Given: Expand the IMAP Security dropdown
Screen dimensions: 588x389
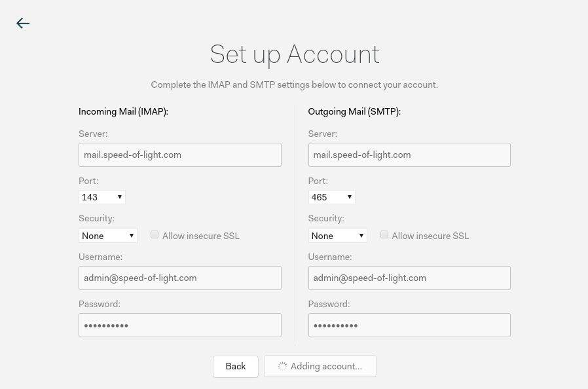Looking at the screenshot, I should [108, 236].
